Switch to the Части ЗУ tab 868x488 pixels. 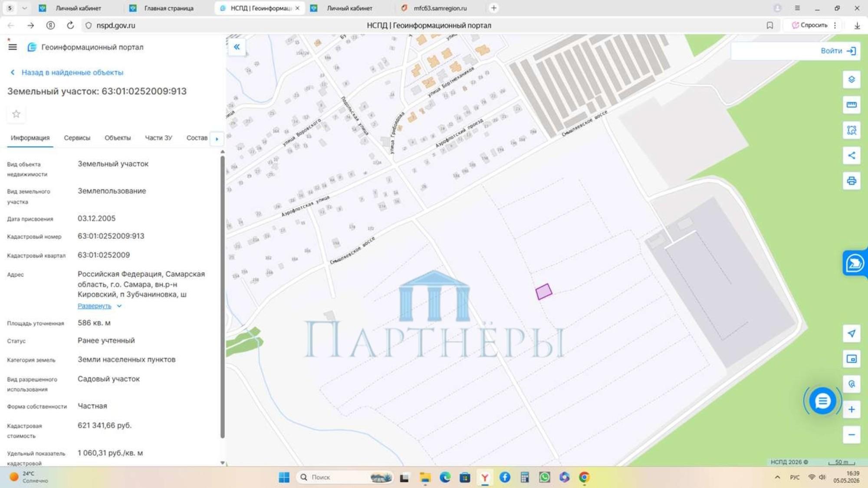point(158,138)
